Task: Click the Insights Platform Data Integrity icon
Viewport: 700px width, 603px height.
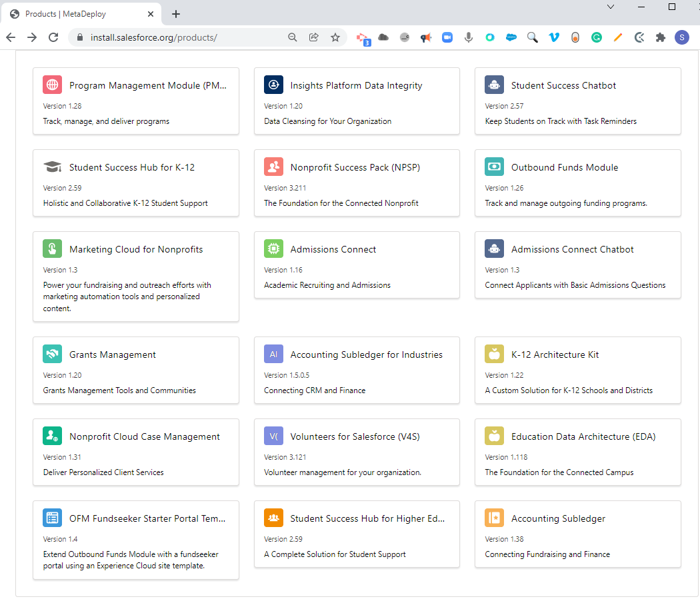Action: click(273, 85)
